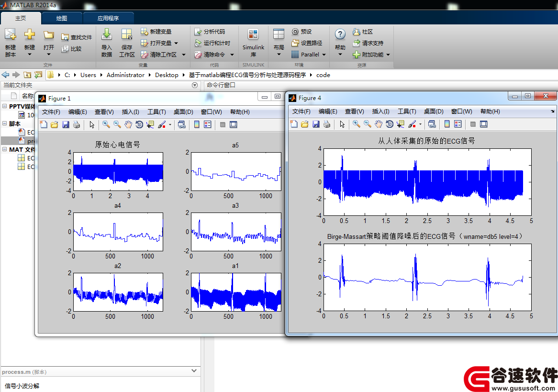This screenshot has height=392, width=558.
Task: Click the 新建脚本 (New Script) icon
Action: tap(11, 35)
